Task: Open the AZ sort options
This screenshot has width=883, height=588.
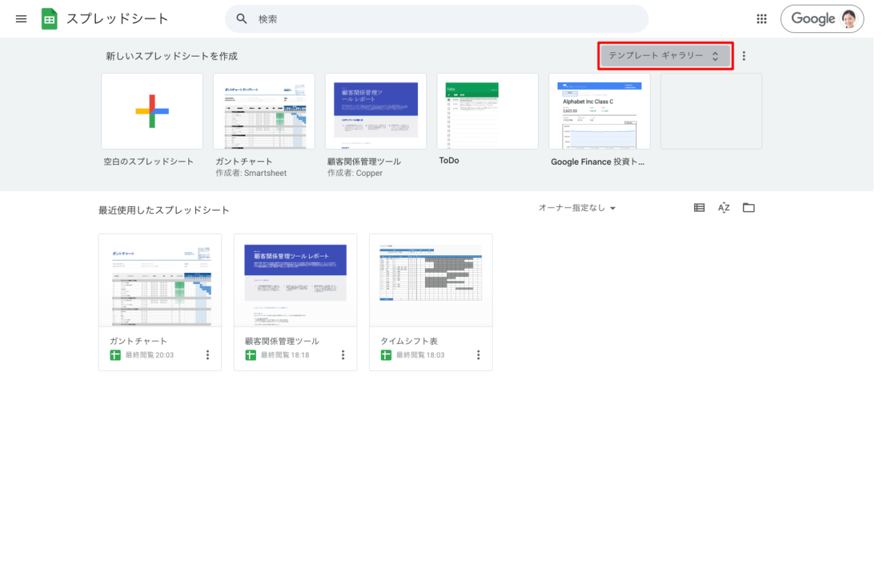Action: click(724, 207)
